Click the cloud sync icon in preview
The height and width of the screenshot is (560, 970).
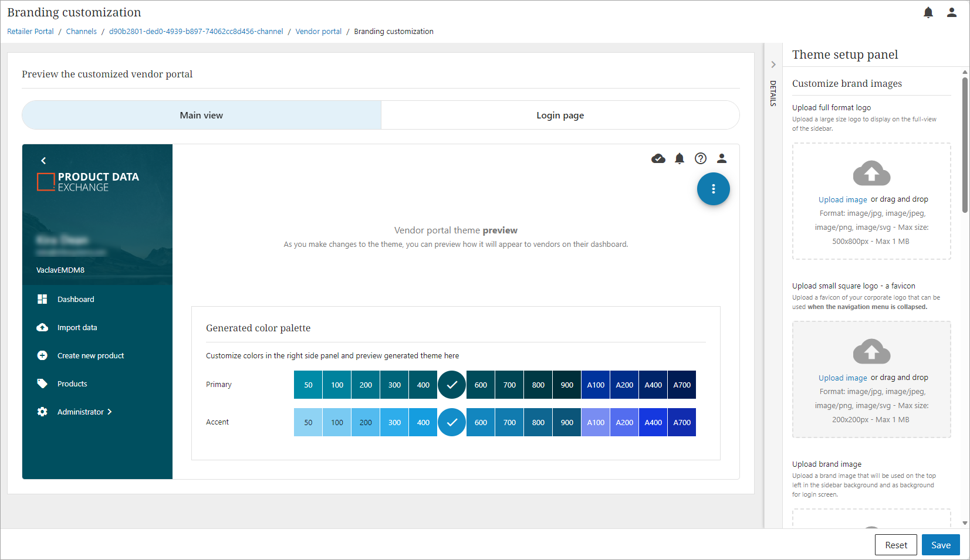pos(658,158)
